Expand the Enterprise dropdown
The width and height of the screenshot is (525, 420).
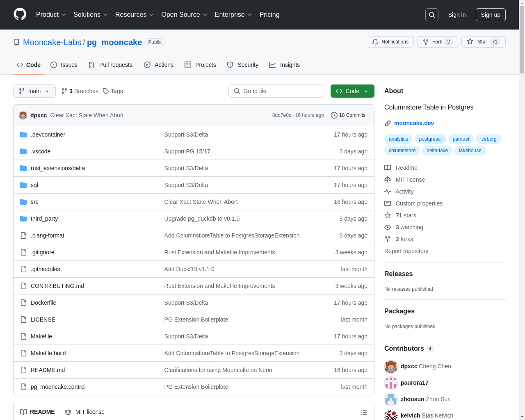click(233, 15)
